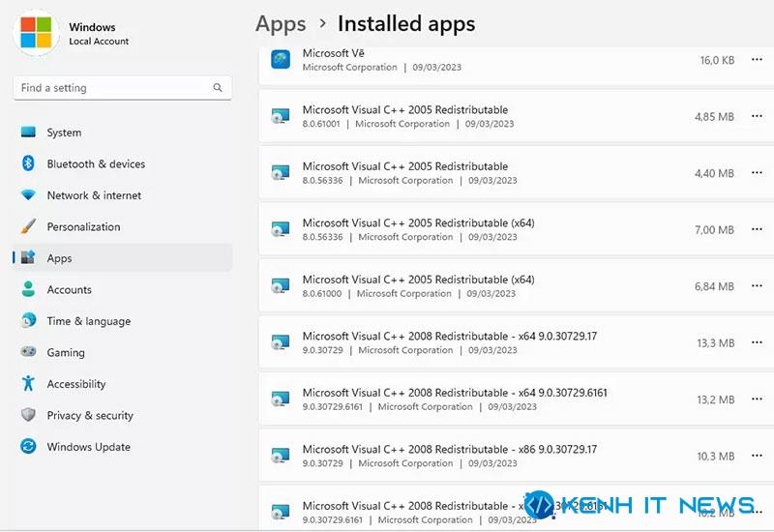Screen dimensions: 774x532
Task: Click the 16,0 KB size value
Action: pyautogui.click(x=717, y=60)
